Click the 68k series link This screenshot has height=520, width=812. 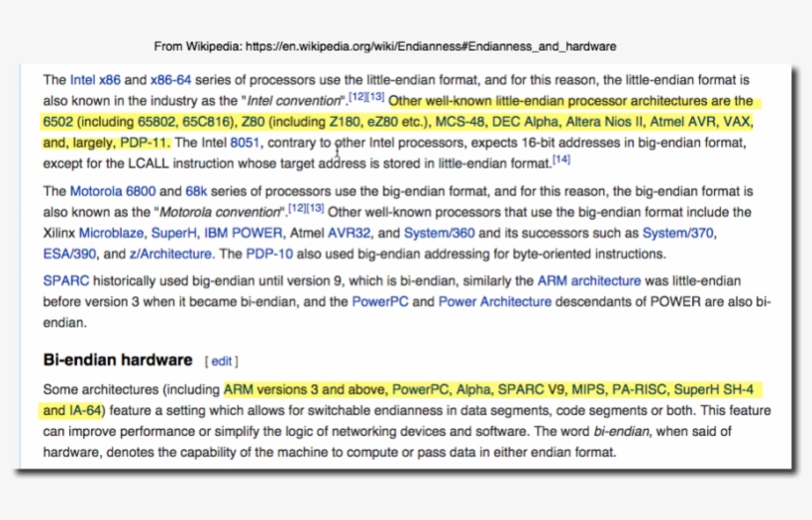[x=196, y=191]
